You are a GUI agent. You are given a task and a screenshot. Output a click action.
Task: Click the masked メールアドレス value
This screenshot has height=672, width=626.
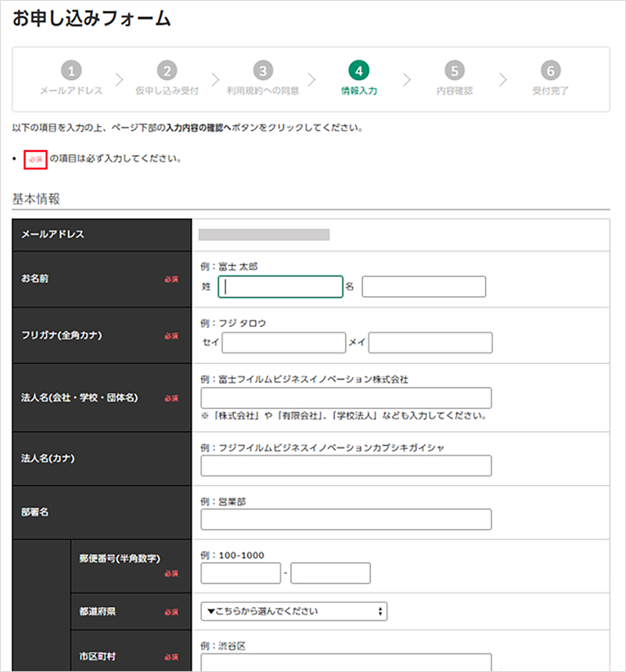[264, 234]
